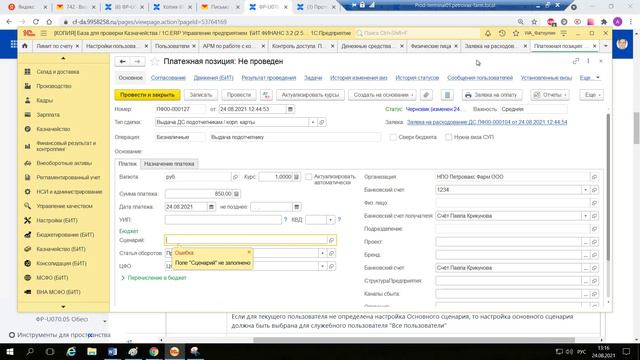Open Результат проведения tab
This screenshot has width=640, height=360.
tap(269, 78)
